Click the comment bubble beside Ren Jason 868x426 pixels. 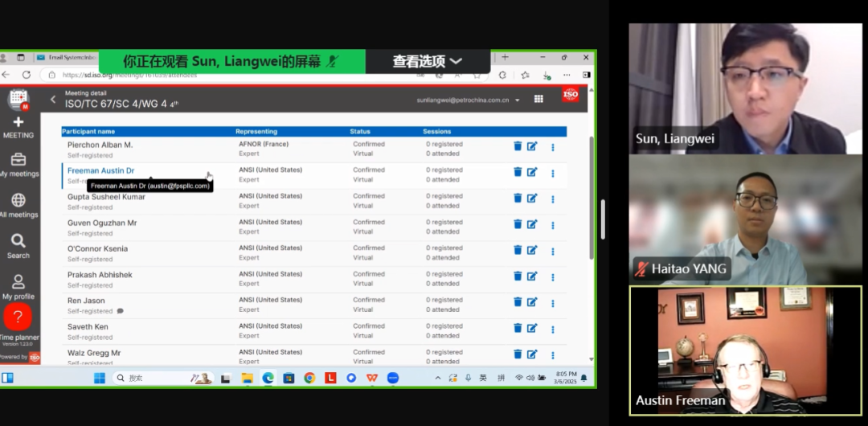click(x=121, y=311)
